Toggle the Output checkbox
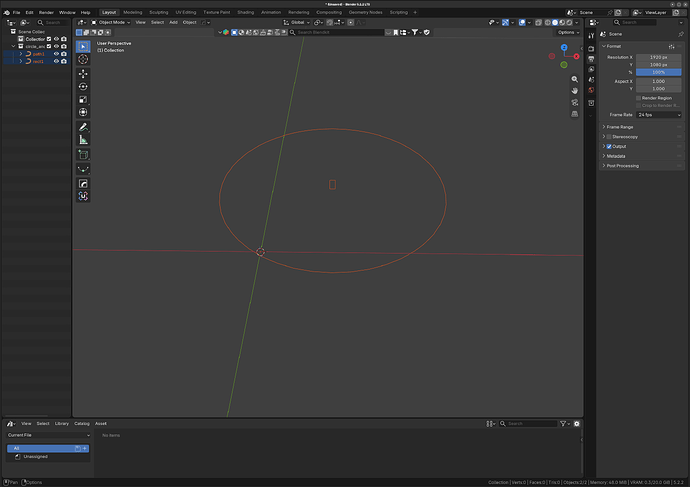Viewport: 690px width, 487px height. [609, 146]
